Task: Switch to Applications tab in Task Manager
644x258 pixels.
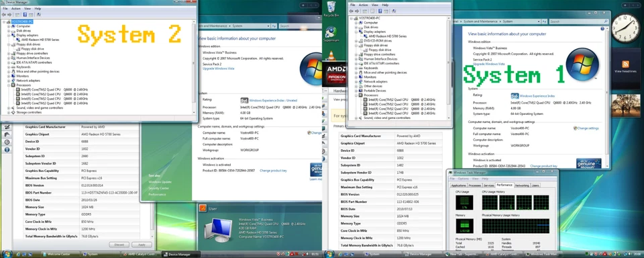Action: (458, 185)
